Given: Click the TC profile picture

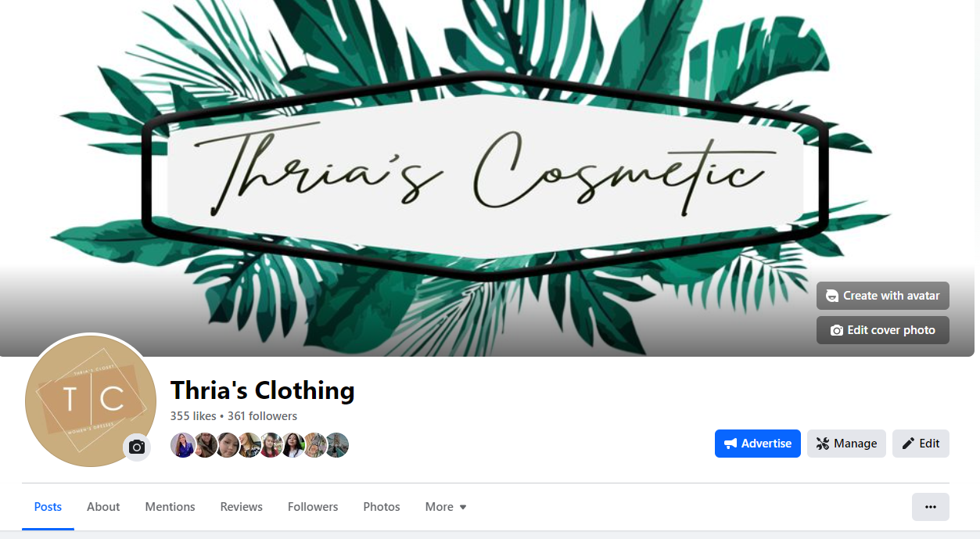Looking at the screenshot, I should [91, 401].
